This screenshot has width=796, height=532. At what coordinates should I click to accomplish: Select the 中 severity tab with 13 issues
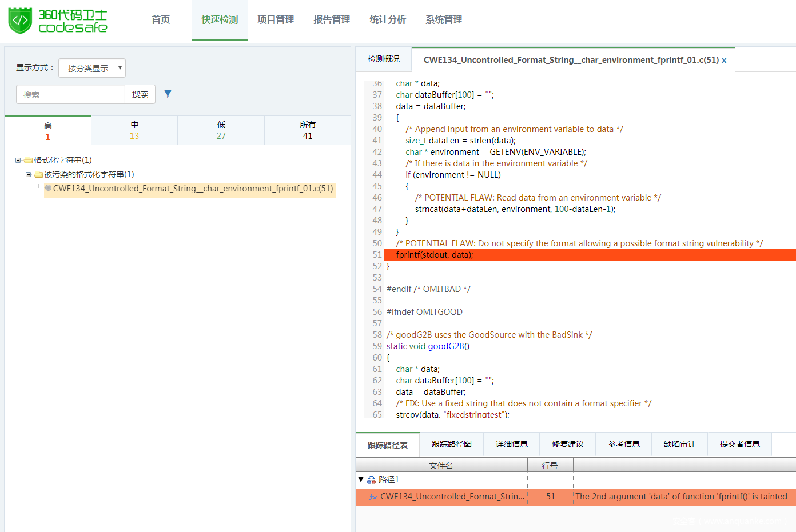pos(134,130)
